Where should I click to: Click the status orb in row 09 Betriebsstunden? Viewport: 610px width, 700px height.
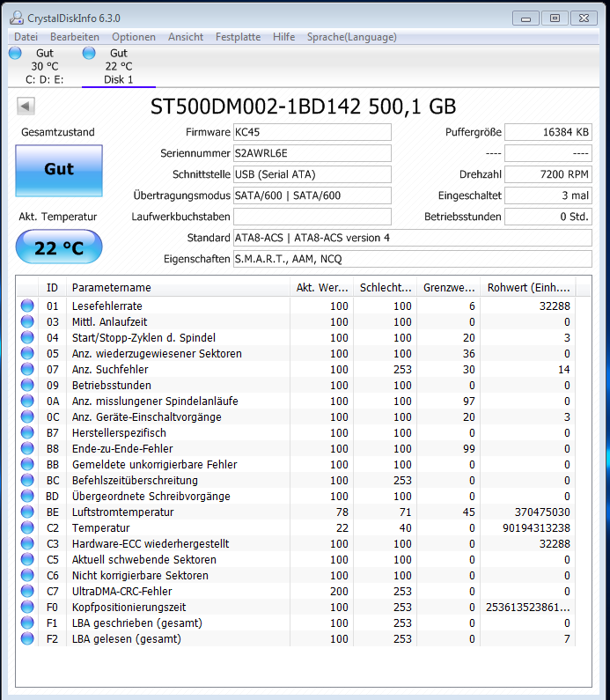(27, 385)
